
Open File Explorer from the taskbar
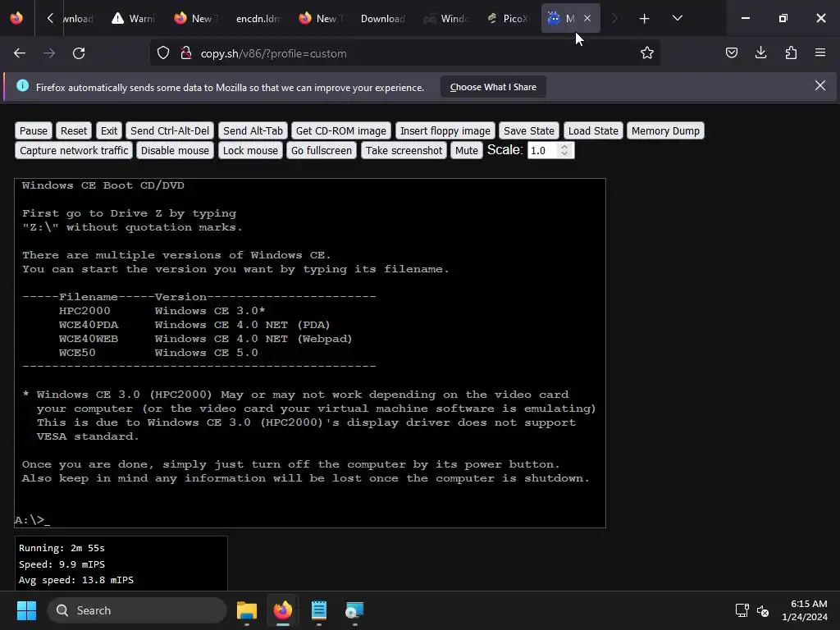tap(247, 610)
